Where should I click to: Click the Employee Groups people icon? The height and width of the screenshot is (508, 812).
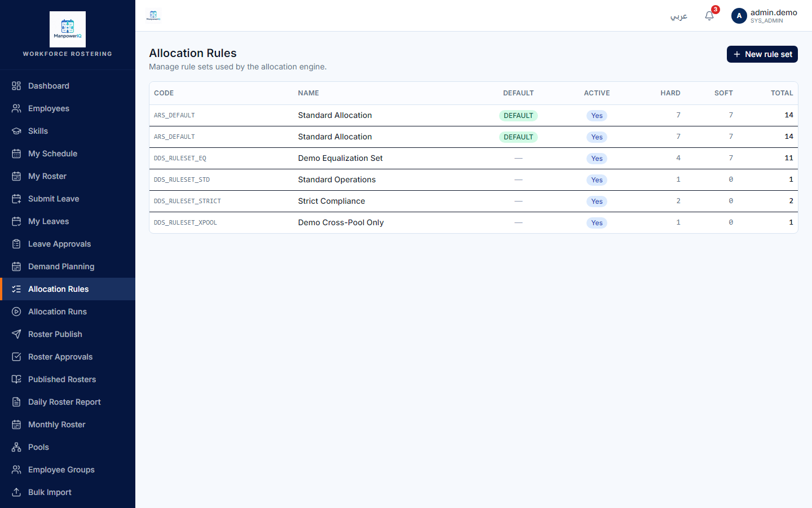16,470
